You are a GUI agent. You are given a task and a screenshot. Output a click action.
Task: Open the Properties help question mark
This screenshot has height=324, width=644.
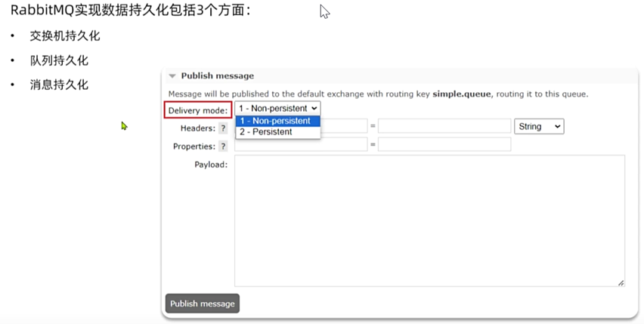(x=223, y=146)
